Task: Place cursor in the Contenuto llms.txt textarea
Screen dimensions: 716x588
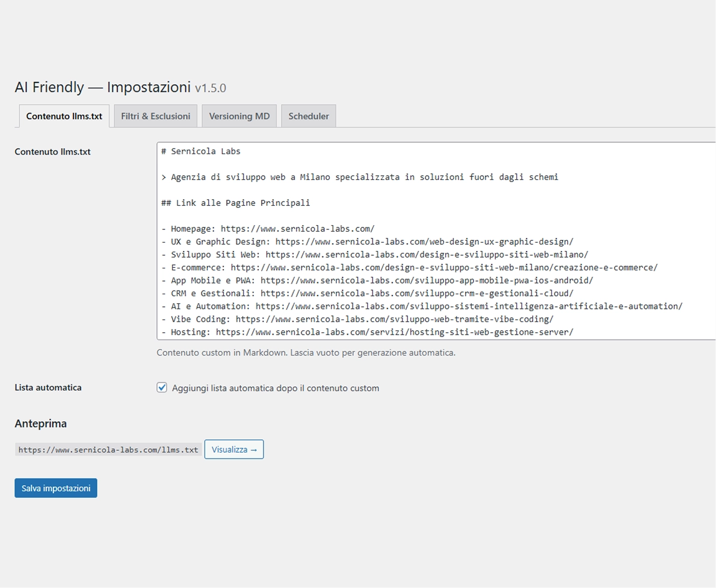Action: click(421, 241)
